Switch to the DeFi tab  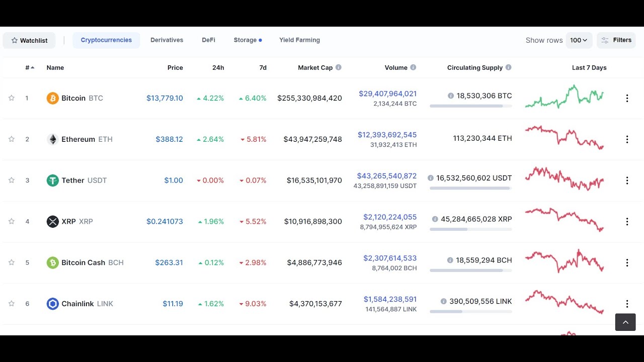click(209, 40)
